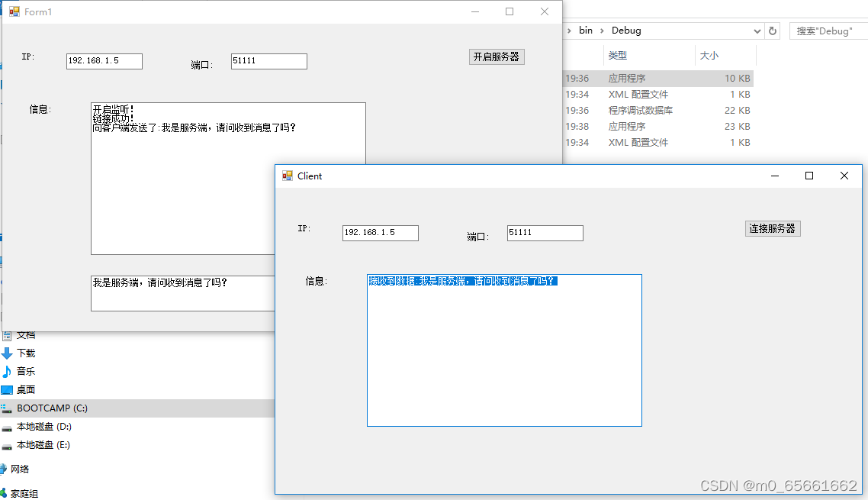Open the address bar history dropdown arrow
Viewport: 868px width, 500px height.
tap(757, 31)
